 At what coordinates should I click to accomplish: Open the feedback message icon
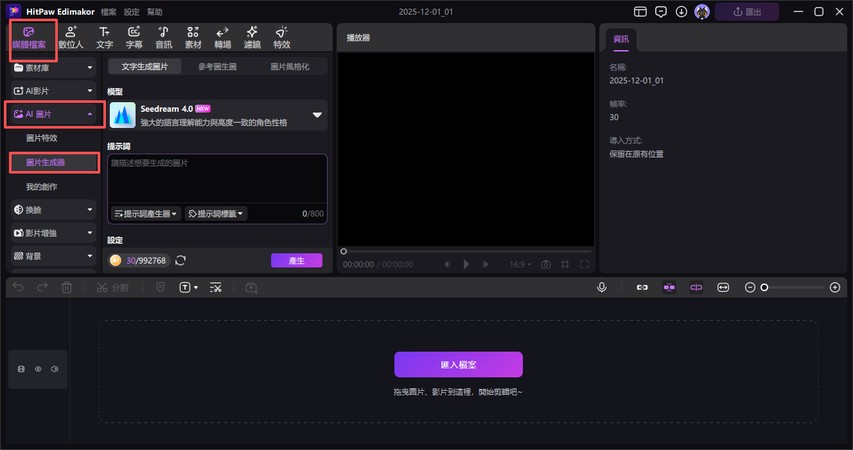tap(660, 11)
